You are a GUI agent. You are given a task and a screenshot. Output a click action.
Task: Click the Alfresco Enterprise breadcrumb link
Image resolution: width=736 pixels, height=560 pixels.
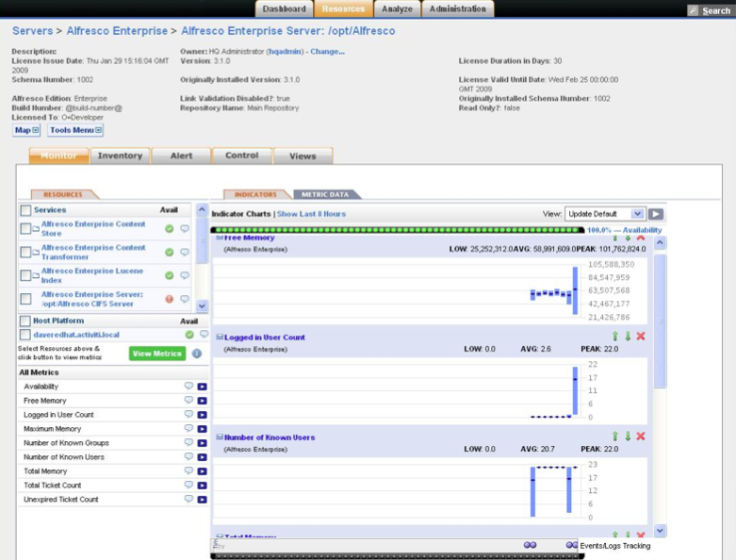pyautogui.click(x=117, y=31)
